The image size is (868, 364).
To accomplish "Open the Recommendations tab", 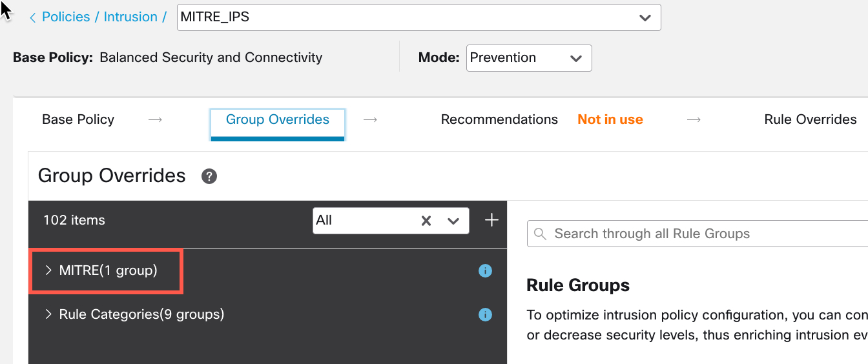I will (x=499, y=119).
